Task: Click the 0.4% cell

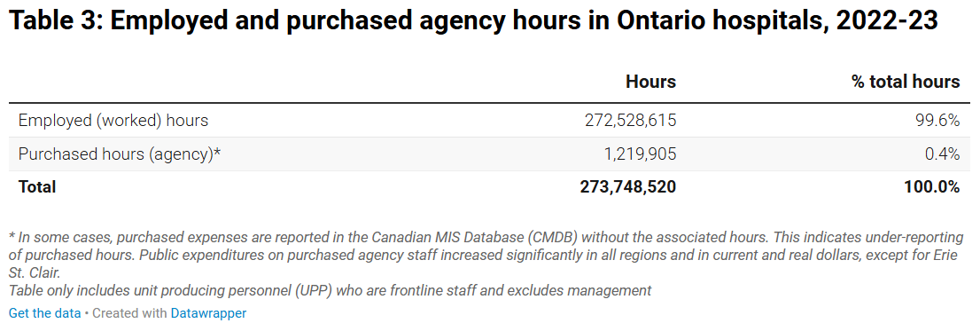Action: tap(943, 154)
